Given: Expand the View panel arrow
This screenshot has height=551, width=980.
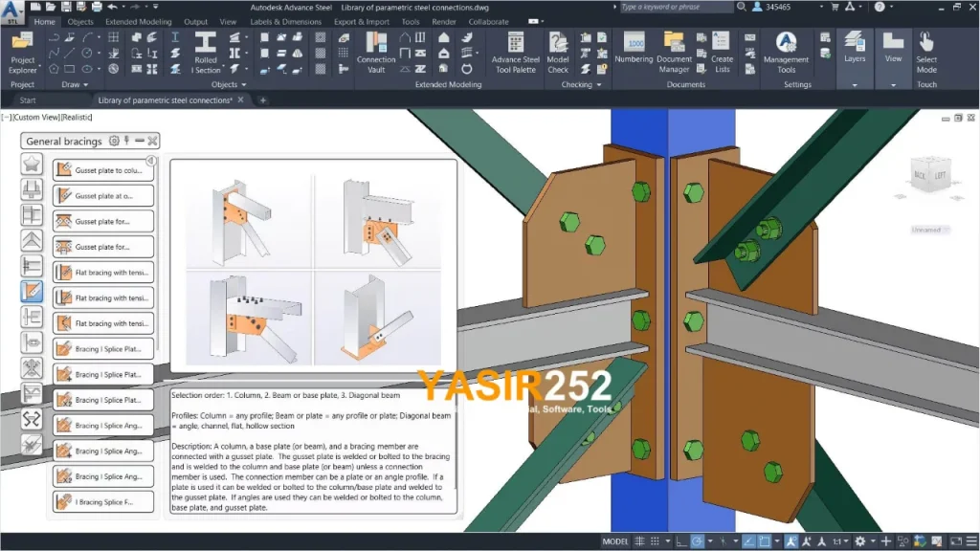Looking at the screenshot, I should tap(893, 85).
